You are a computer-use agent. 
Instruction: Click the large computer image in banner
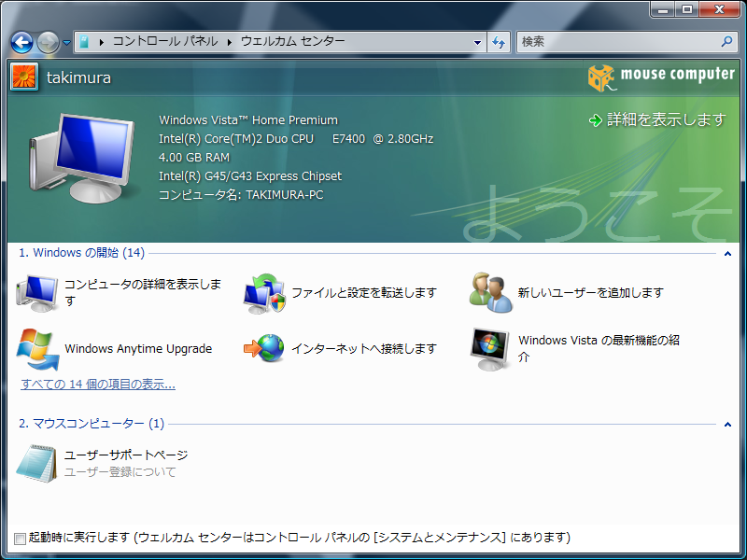pos(81,158)
